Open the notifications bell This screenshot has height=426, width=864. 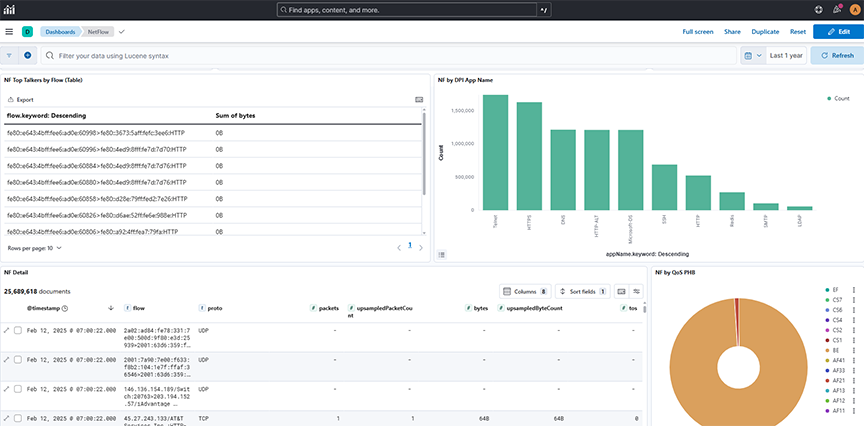pos(837,9)
